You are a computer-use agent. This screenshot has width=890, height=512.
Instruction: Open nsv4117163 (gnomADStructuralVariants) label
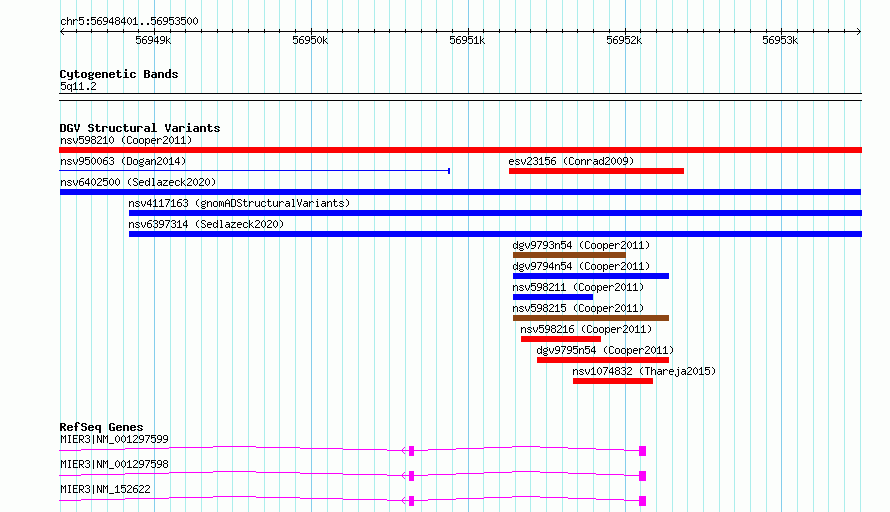(x=239, y=203)
